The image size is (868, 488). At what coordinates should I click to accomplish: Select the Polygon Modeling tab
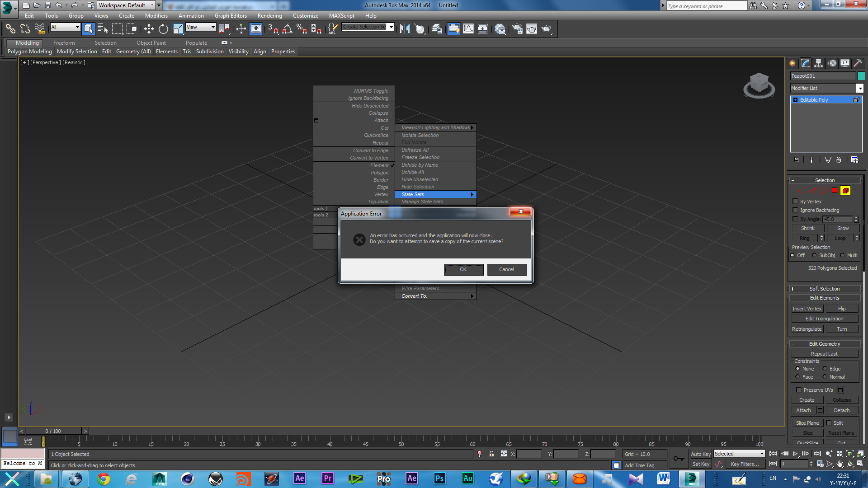point(27,51)
